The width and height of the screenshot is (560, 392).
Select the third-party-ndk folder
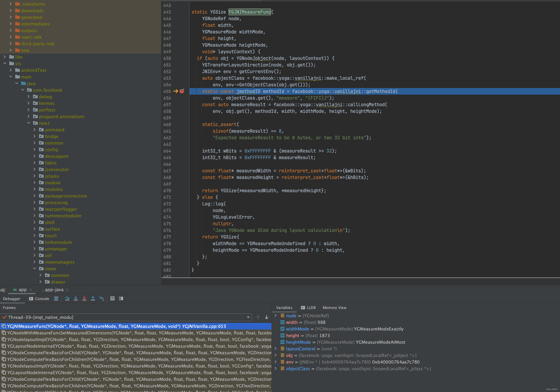38,44
